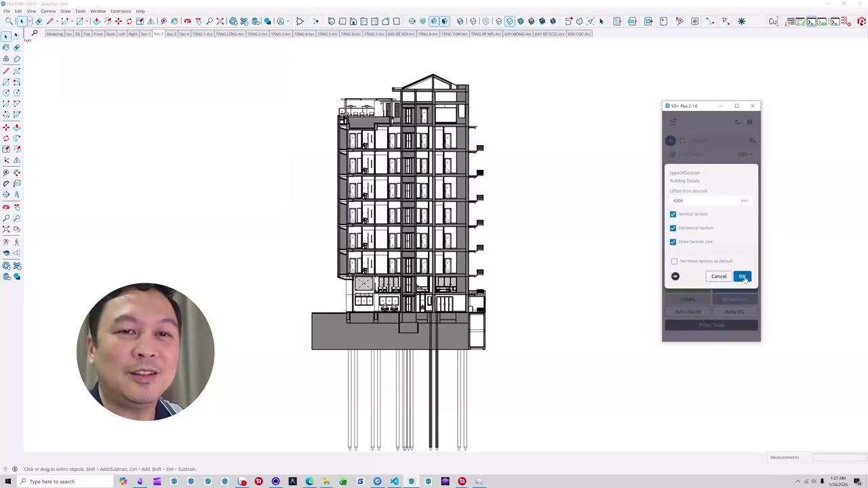
Task: Click the X-Ray style cube icon
Action: pyautogui.click(x=460, y=22)
